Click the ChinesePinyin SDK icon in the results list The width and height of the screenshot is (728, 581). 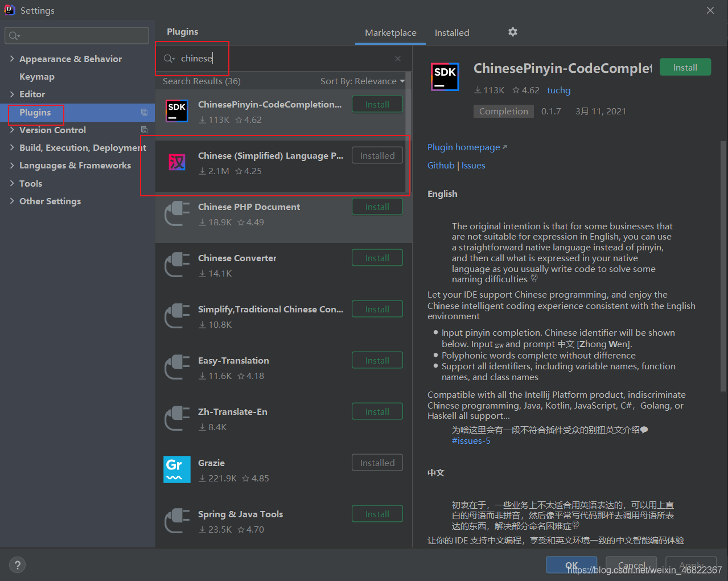(x=177, y=111)
